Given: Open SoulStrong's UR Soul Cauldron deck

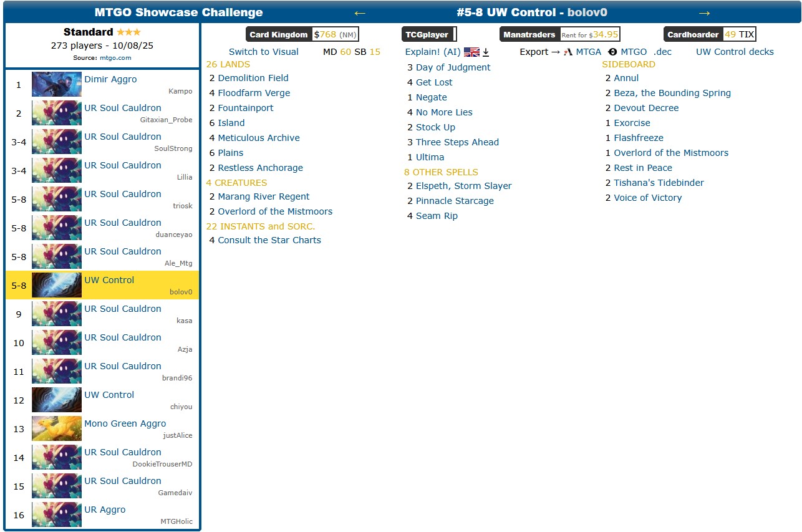Looking at the screenshot, I should pyautogui.click(x=123, y=137).
